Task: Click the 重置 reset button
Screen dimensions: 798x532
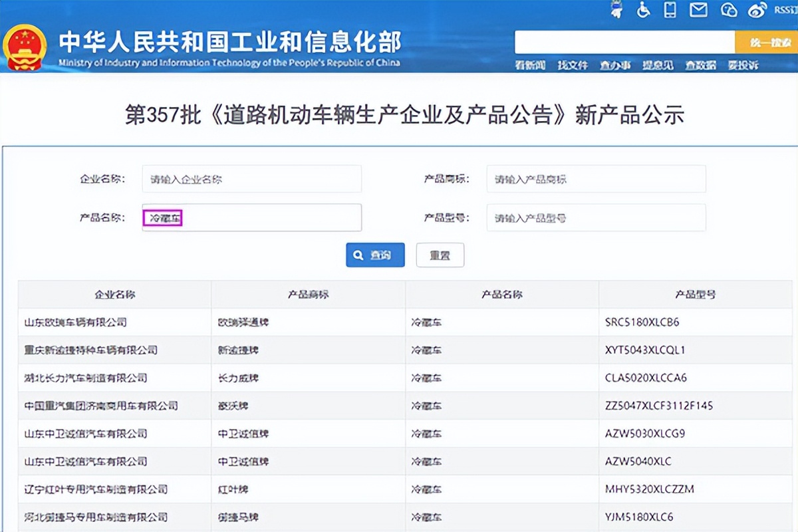Action: click(x=440, y=255)
